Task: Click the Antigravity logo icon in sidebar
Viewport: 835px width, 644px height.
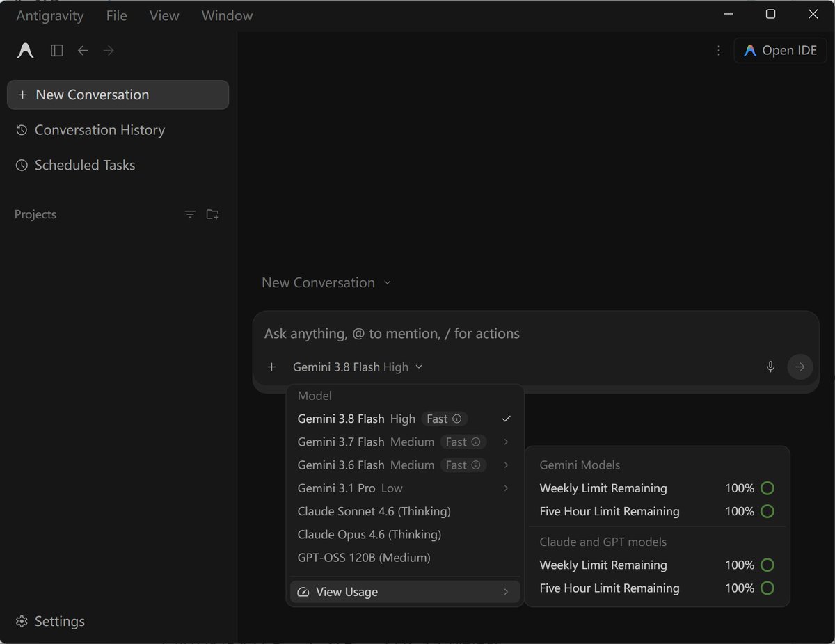Action: (26, 51)
